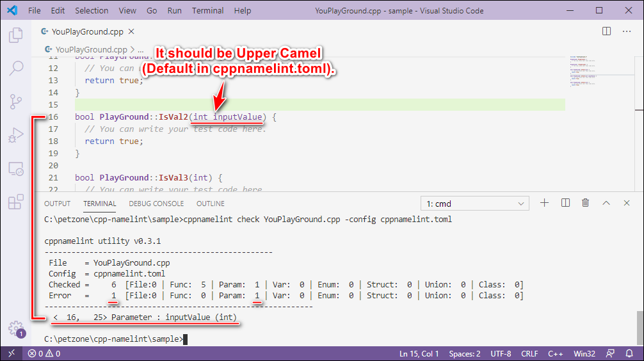644x361 pixels.
Task: Open the Manage gear menu
Action: point(17,329)
